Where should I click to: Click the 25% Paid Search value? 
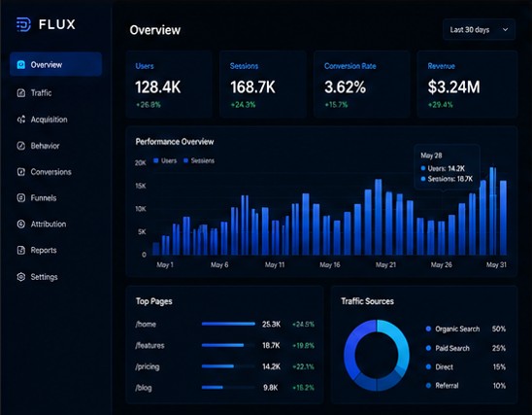[x=499, y=348]
